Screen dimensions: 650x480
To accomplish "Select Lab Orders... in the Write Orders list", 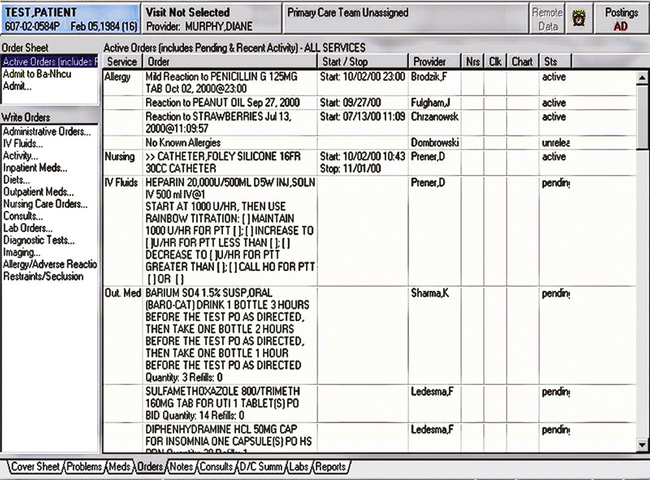I will [x=29, y=227].
